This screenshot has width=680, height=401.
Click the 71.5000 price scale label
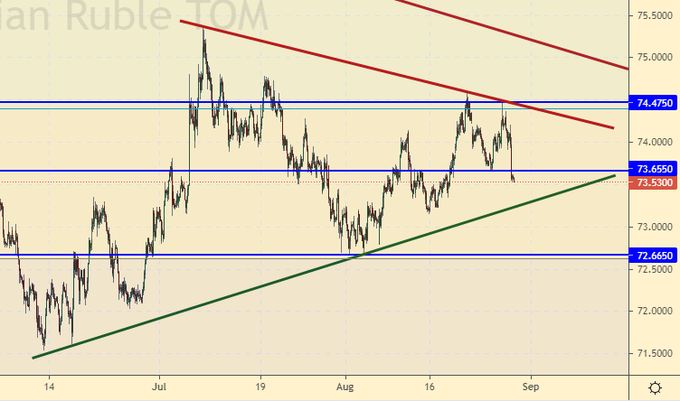coord(654,353)
